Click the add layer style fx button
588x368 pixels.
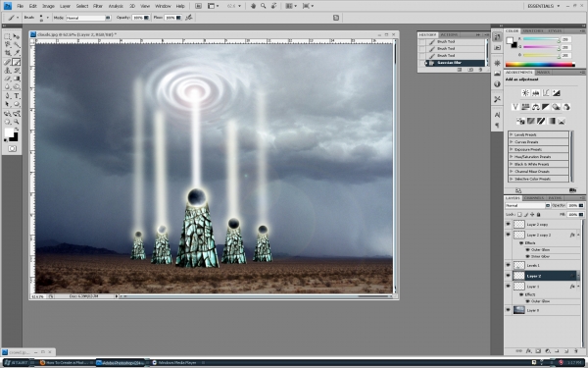528,351
